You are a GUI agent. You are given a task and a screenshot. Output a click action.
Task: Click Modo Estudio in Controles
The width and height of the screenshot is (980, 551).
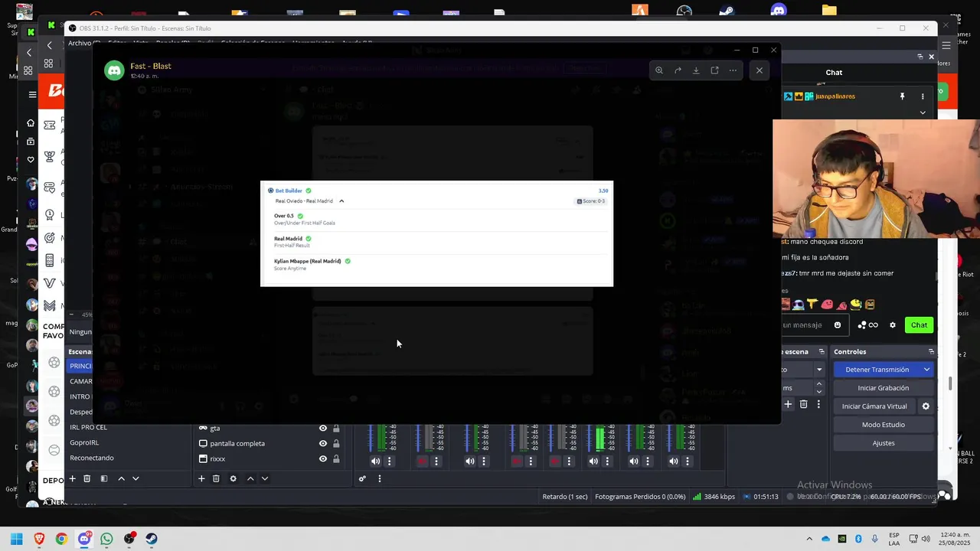click(x=883, y=425)
